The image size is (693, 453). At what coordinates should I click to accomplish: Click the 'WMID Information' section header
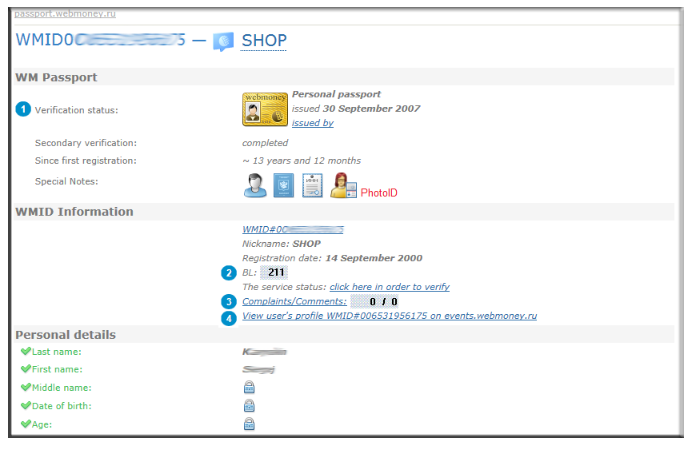(x=74, y=212)
